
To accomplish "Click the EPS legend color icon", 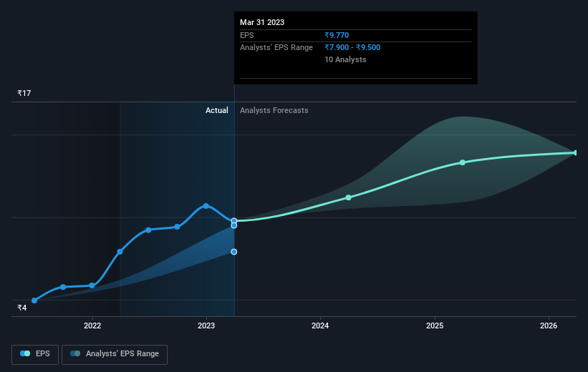I will 25,353.
